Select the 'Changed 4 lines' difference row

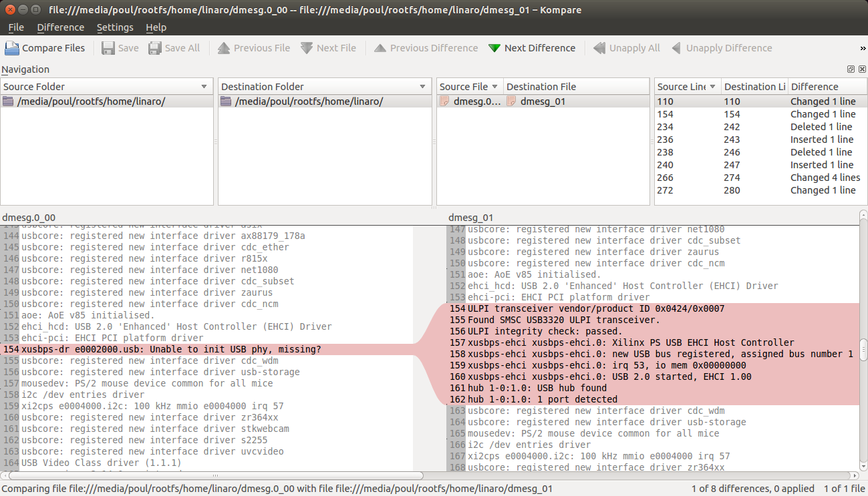pyautogui.click(x=760, y=178)
